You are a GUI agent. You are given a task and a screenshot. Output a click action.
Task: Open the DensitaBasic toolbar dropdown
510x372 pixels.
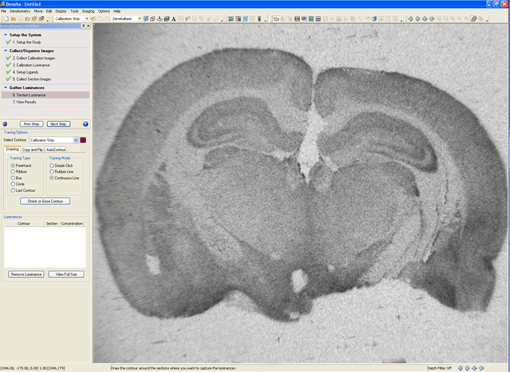click(139, 19)
